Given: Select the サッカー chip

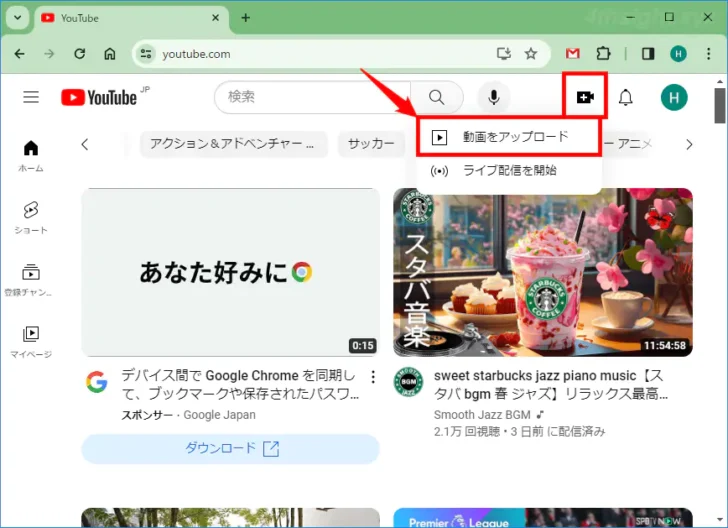Looking at the screenshot, I should click(x=371, y=144).
